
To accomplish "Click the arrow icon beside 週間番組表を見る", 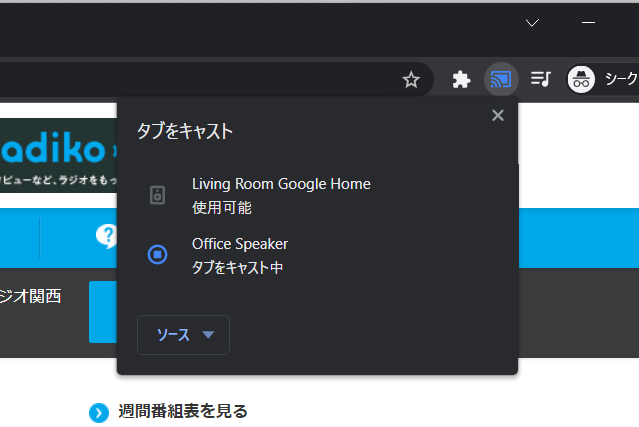I will (99, 413).
